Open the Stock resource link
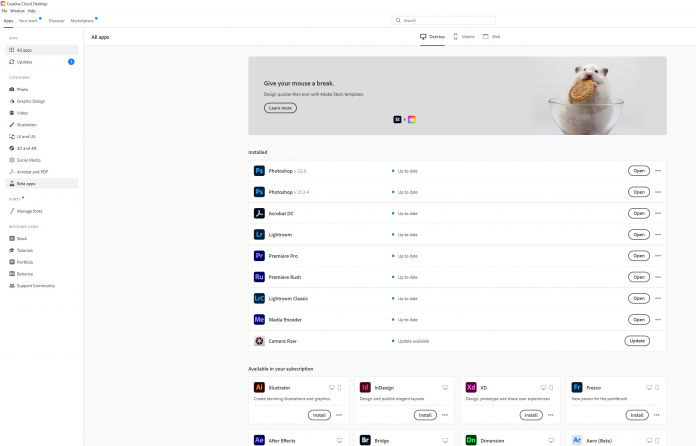The width and height of the screenshot is (696, 446). [x=42, y=238]
